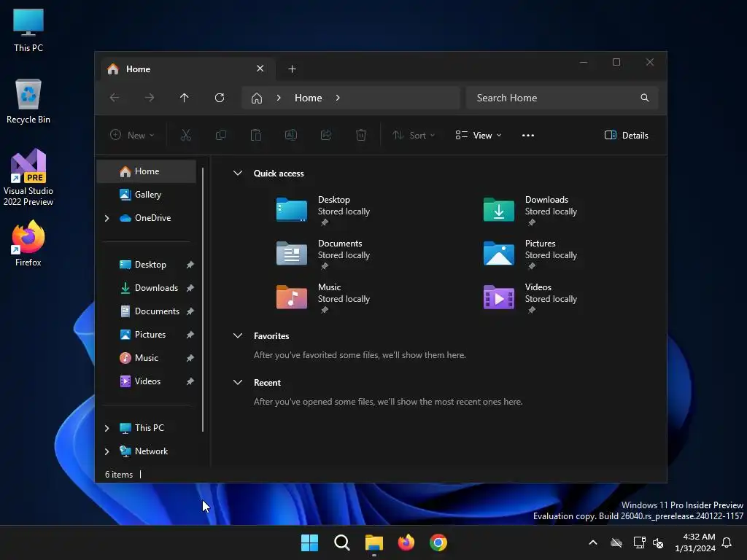Add a new tab with plus button
The image size is (747, 560).
click(292, 69)
